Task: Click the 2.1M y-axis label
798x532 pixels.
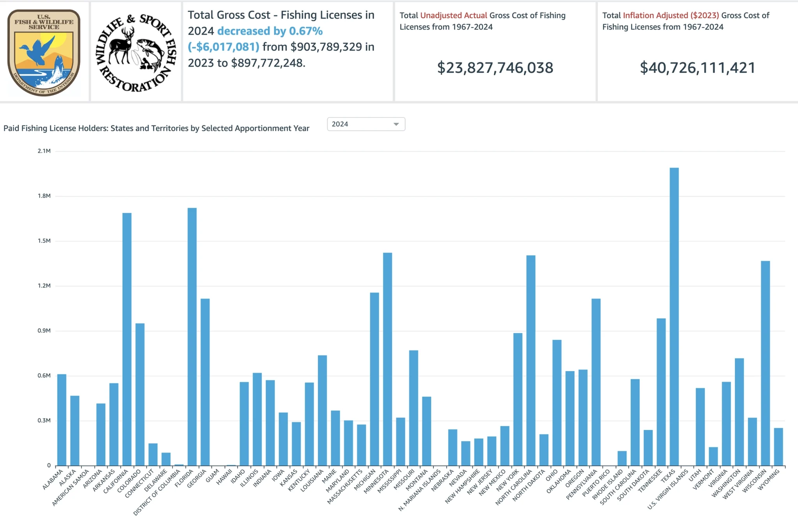Action: (x=44, y=151)
